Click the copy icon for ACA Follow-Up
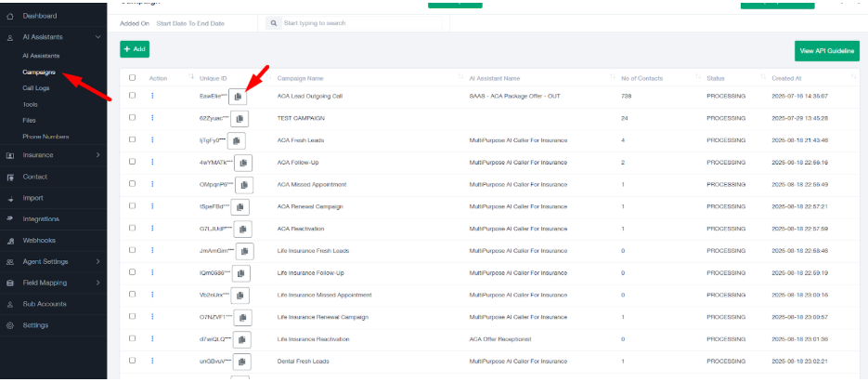Screen dimensions: 868x382 (x=243, y=163)
